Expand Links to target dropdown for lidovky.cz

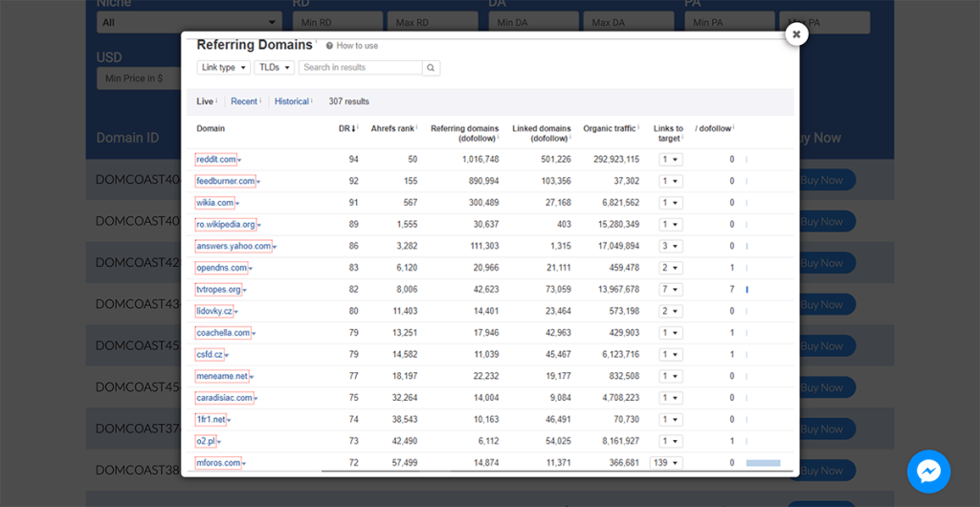click(671, 311)
